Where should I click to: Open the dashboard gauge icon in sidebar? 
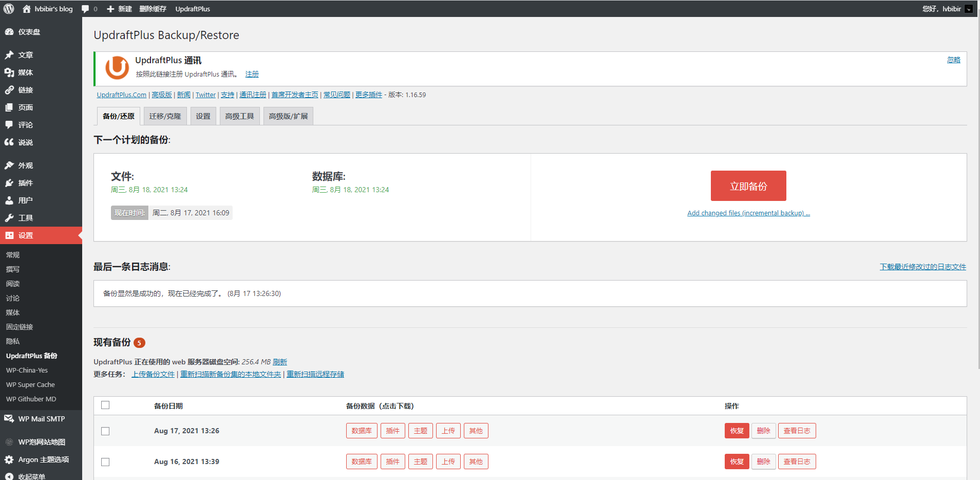coord(9,32)
